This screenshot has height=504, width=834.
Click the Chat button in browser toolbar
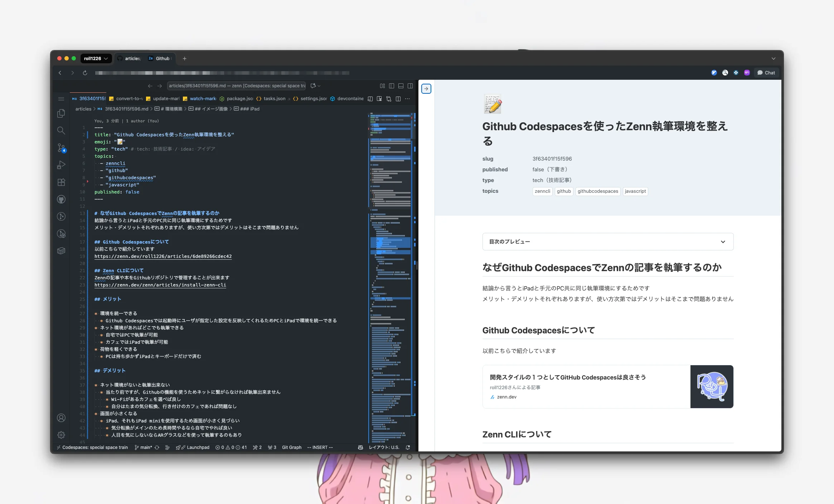[x=766, y=73]
